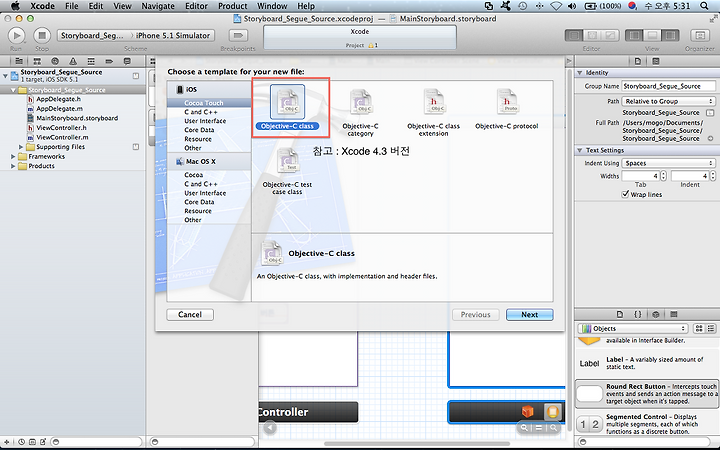The height and width of the screenshot is (450, 720).
Task: Choose Cocoa Touch under iOS
Action: pos(209,103)
